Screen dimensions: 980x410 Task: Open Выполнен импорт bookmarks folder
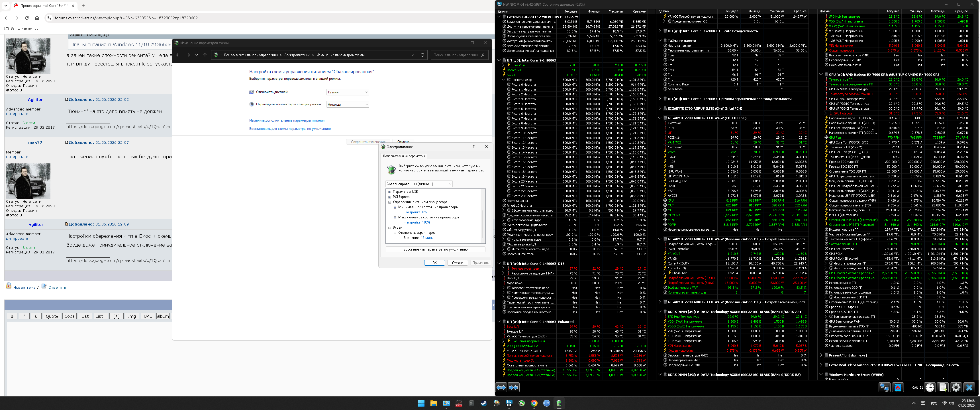click(22, 28)
